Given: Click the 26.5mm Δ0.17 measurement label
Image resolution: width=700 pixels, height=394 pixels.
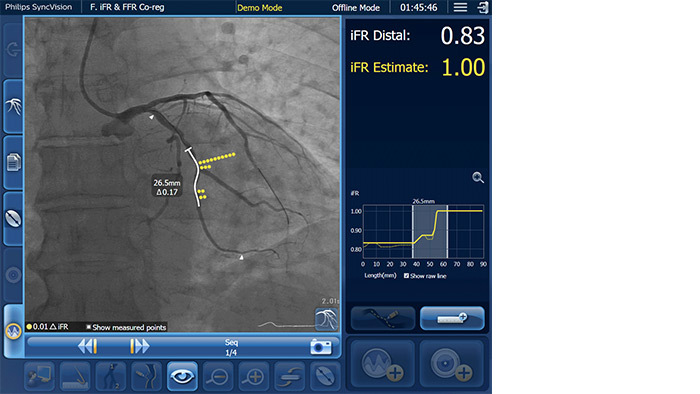Looking at the screenshot, I should (x=167, y=187).
